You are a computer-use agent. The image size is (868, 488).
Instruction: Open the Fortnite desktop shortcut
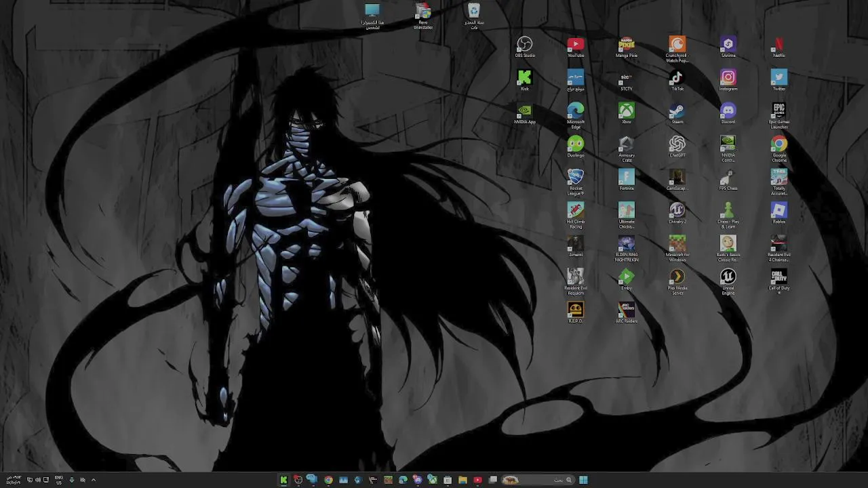(627, 180)
